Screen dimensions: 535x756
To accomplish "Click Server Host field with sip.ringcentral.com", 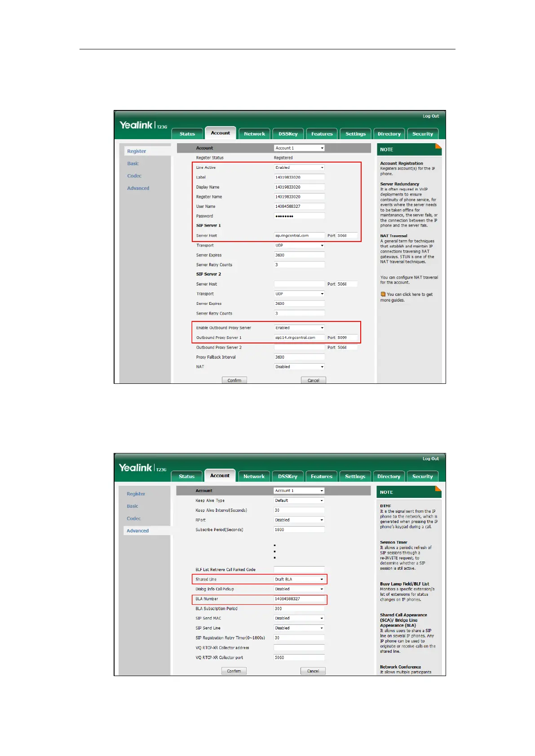I will click(299, 236).
